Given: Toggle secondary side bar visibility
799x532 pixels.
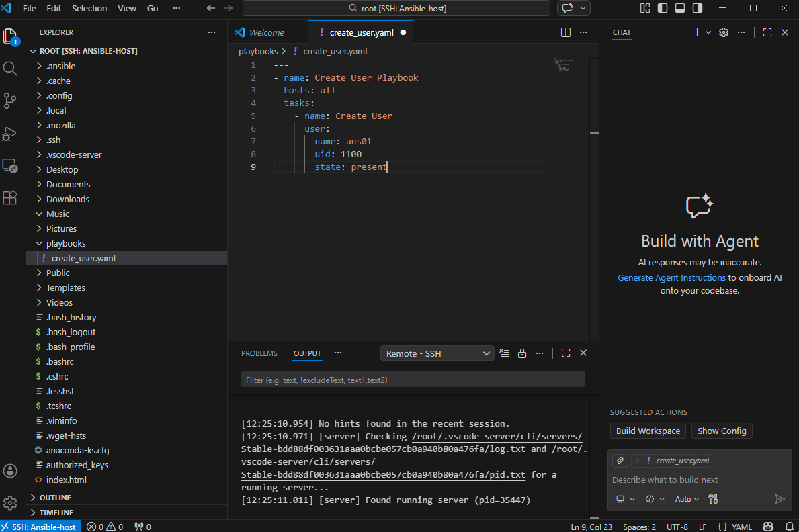Looking at the screenshot, I should point(698,8).
